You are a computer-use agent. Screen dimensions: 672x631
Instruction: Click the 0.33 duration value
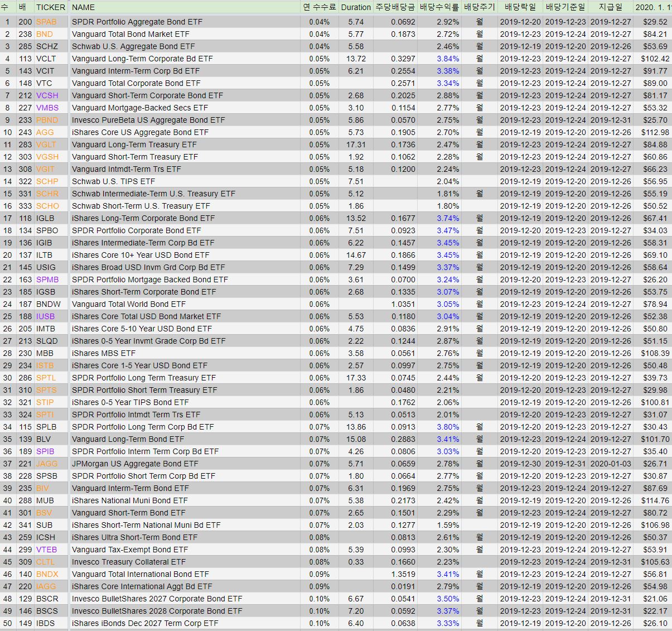click(x=356, y=562)
